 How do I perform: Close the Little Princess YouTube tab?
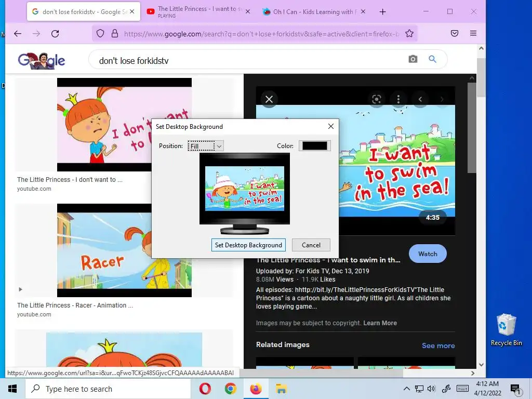coord(248,11)
